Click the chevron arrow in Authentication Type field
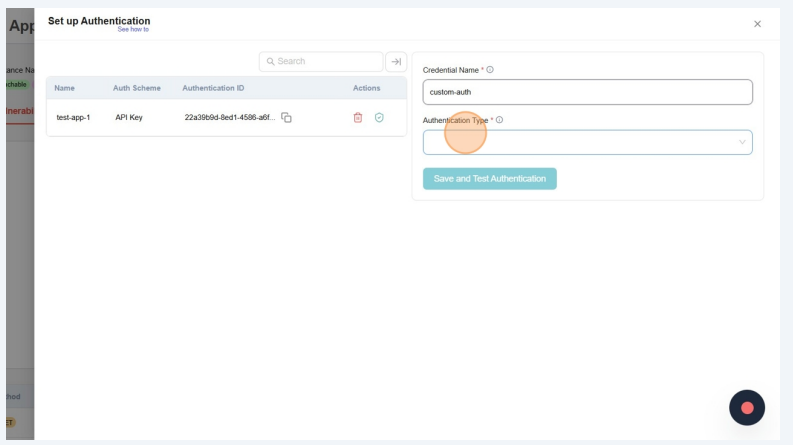The image size is (793, 445). [742, 142]
